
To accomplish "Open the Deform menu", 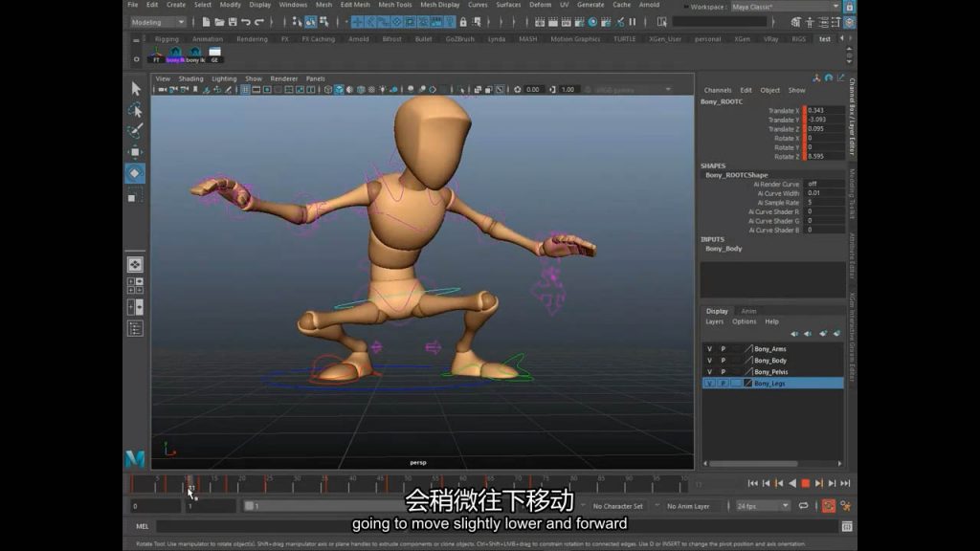I will coord(540,5).
